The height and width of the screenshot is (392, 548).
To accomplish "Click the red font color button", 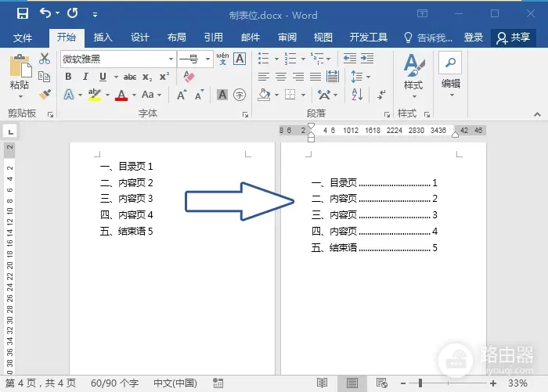I will coord(121,95).
